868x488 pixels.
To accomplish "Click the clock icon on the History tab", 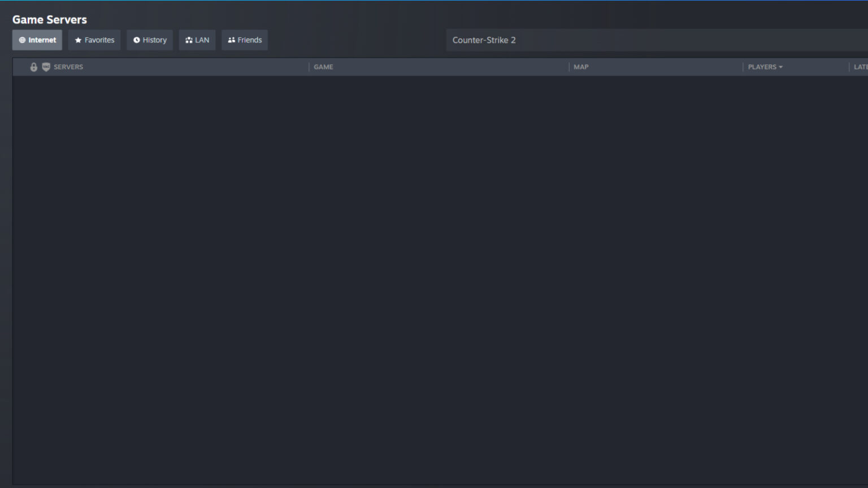I will click(x=136, y=40).
